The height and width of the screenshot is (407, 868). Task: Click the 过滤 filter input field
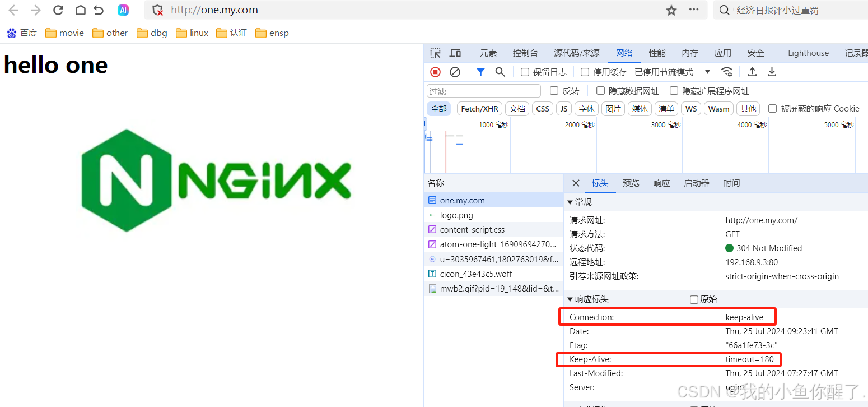click(484, 91)
